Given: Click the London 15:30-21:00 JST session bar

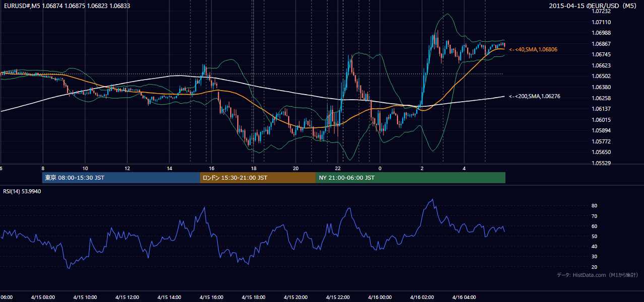Looking at the screenshot, I should click(258, 178).
